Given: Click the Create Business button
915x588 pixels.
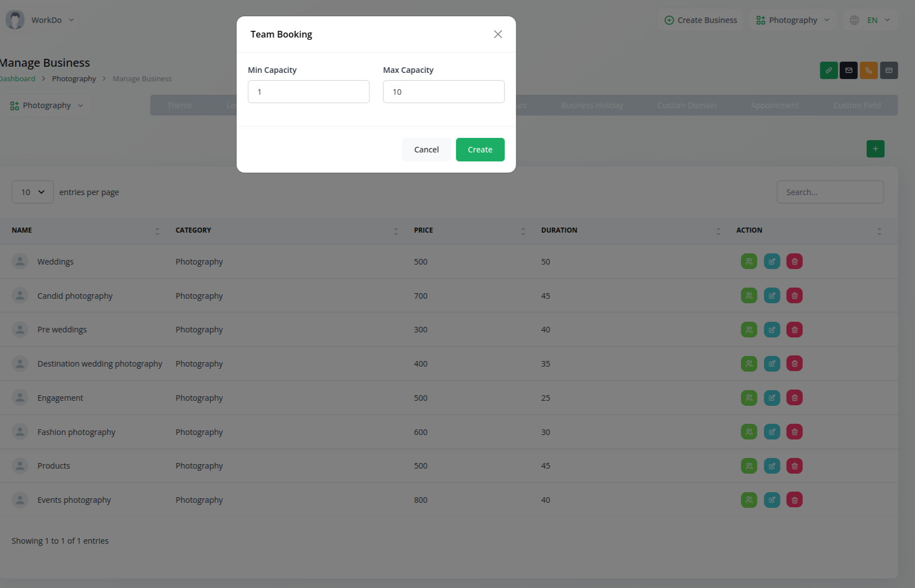Looking at the screenshot, I should point(701,20).
